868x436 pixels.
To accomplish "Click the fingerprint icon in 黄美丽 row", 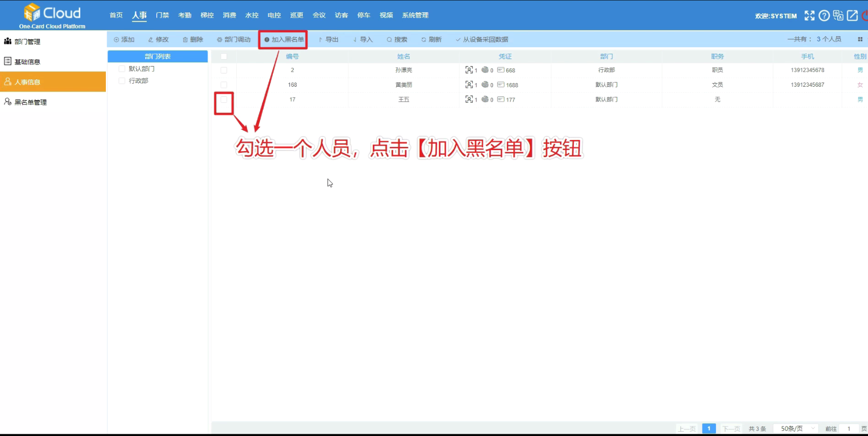I will (x=485, y=85).
